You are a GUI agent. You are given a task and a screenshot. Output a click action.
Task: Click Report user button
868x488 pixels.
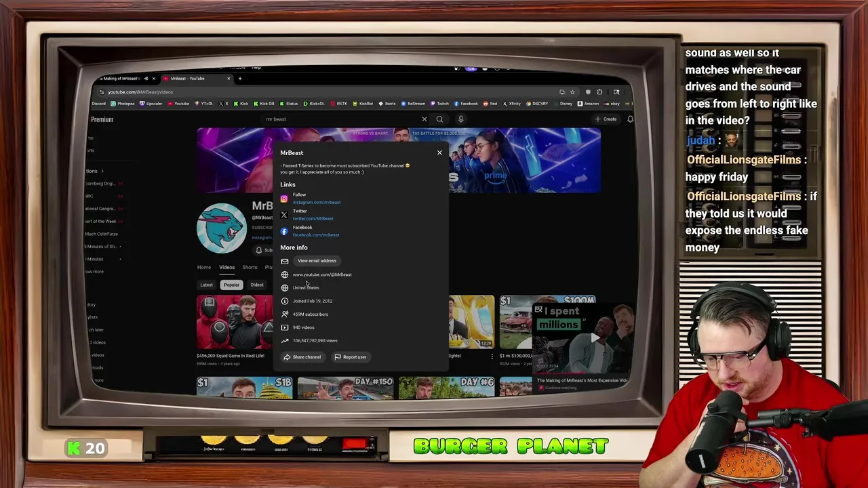pos(351,357)
